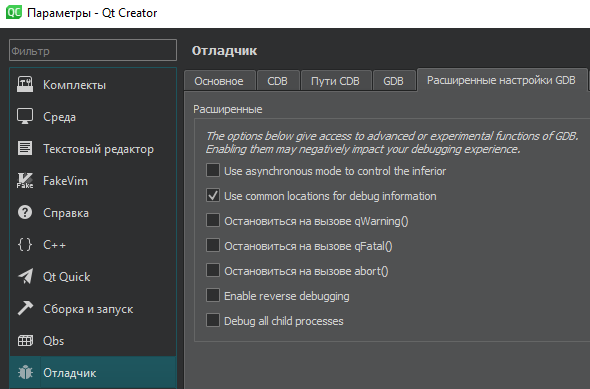Focus the Фильтр search field
The height and width of the screenshot is (389, 590).
93,50
